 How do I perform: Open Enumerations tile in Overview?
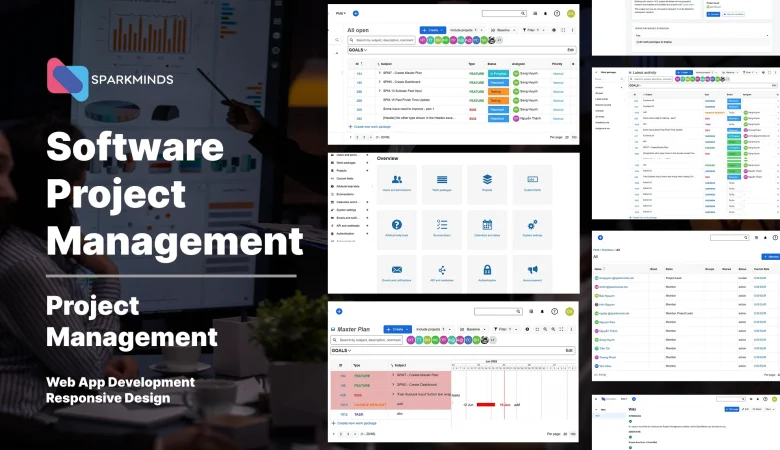[x=442, y=229]
